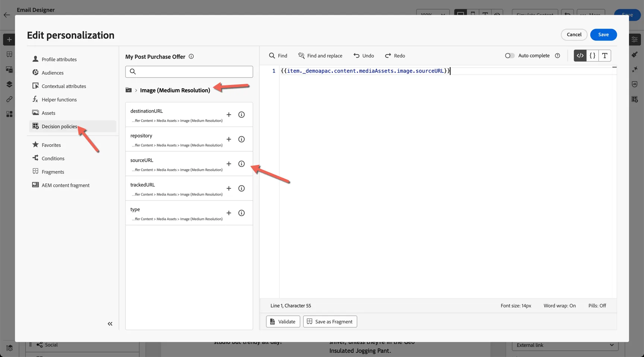Open Profile attributes menu
Screen dimensions: 644x357
73,59
